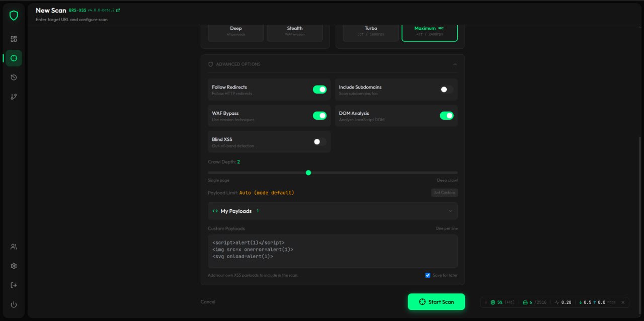This screenshot has height=321, width=644.
Task: Click the Start Scan button
Action: [x=436, y=302]
